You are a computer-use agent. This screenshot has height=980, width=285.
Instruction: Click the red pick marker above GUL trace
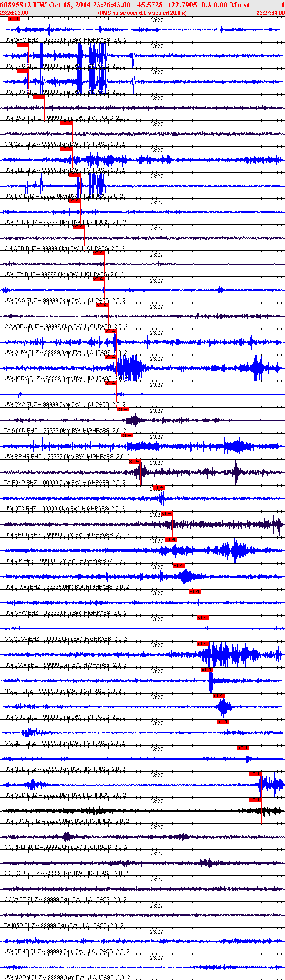pos(219,696)
